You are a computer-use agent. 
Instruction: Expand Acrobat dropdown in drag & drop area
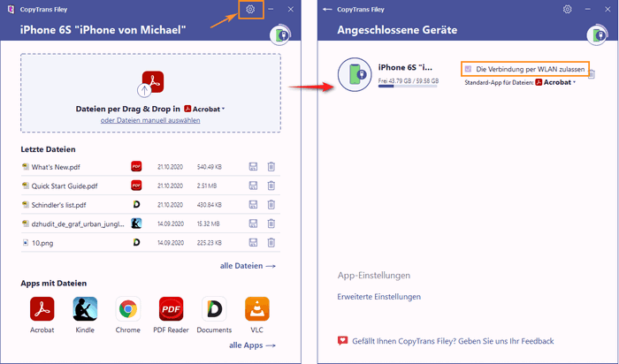coord(204,109)
